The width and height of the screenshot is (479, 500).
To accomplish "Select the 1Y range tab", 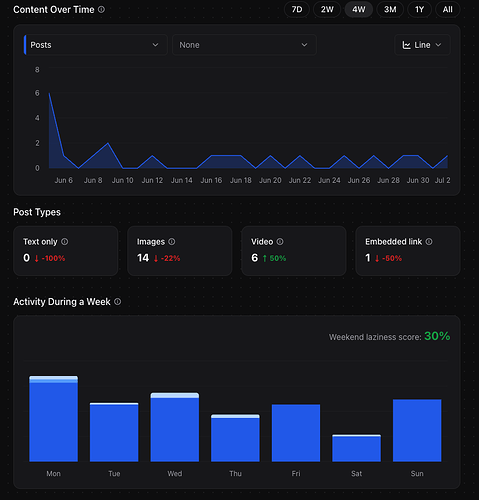I will (x=419, y=9).
